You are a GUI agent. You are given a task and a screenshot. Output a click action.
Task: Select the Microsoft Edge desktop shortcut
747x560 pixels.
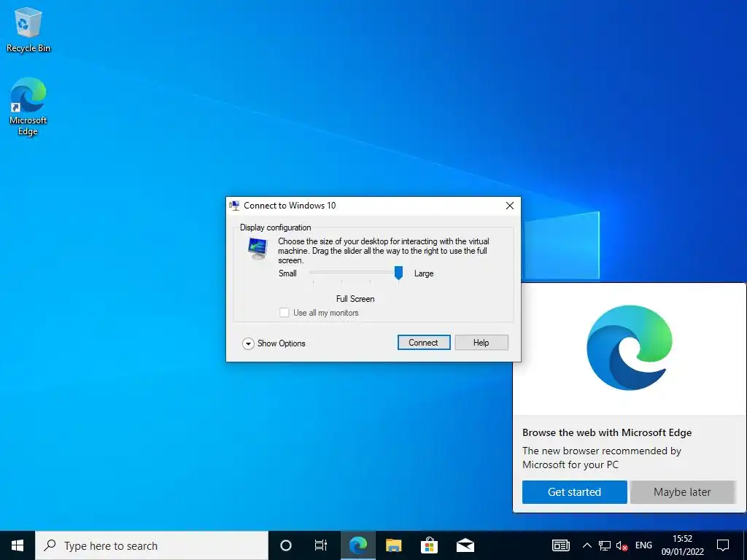(x=28, y=106)
